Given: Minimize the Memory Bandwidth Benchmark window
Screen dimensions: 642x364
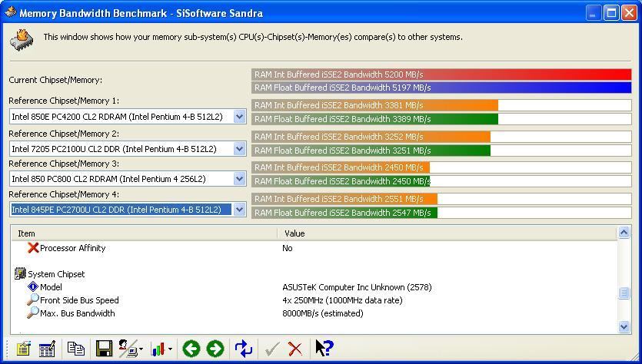Looking at the screenshot, I should click(593, 13).
